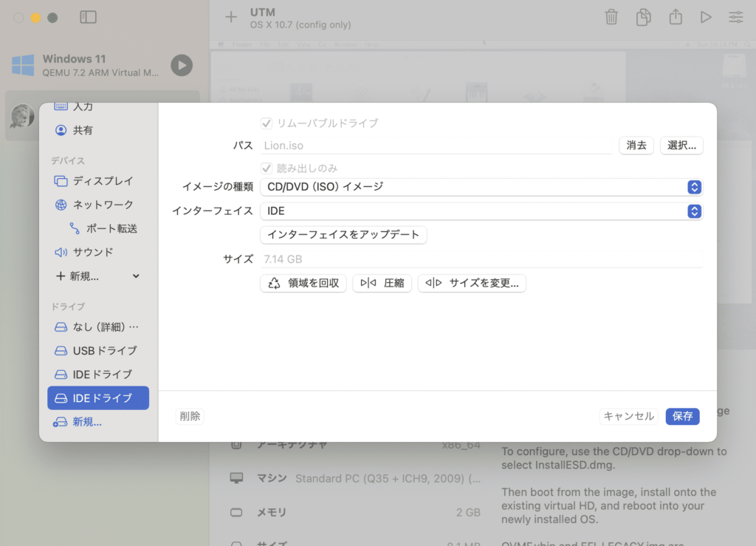
Task: Click インターフェイスをアップデート button
Action: click(x=343, y=235)
